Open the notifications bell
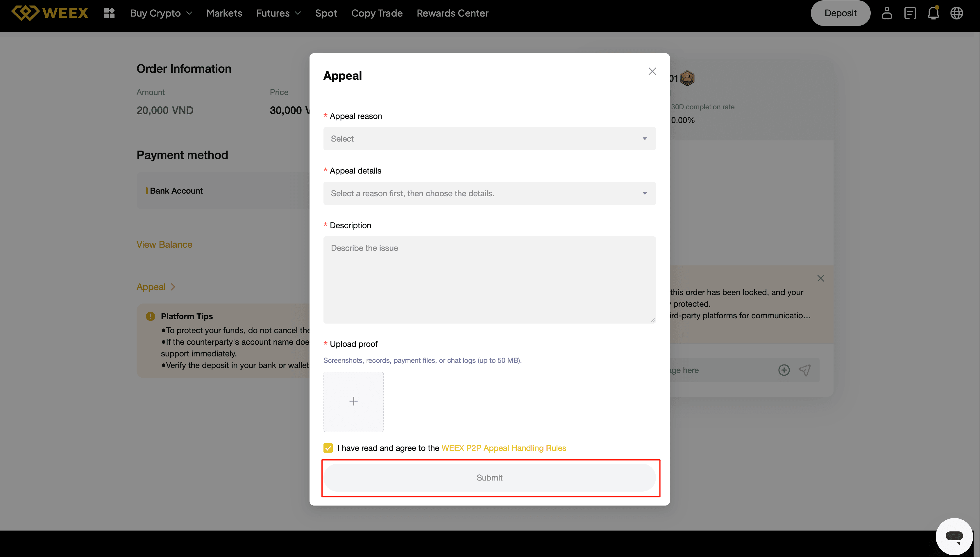 coord(933,13)
